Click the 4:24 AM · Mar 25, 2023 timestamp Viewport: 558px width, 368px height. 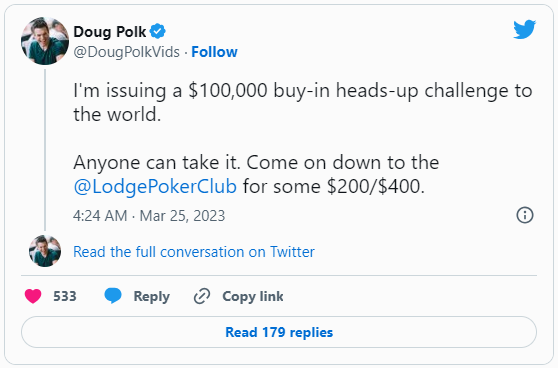149,216
